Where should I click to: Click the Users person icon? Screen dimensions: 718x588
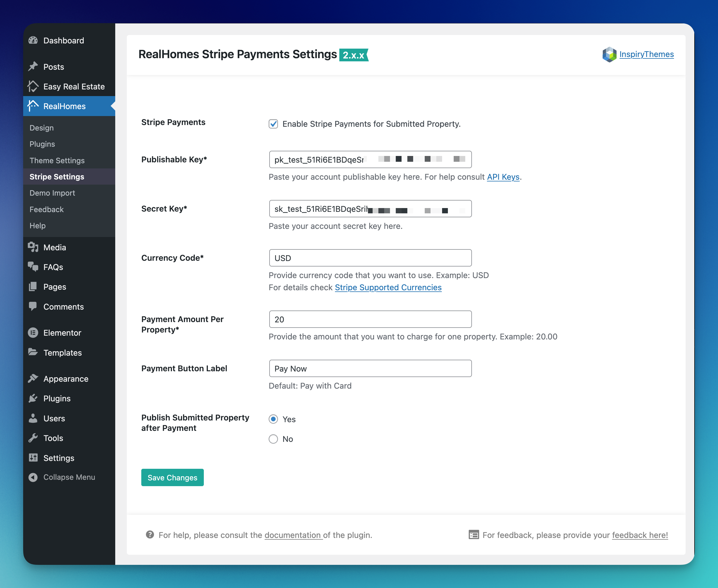[x=33, y=418]
